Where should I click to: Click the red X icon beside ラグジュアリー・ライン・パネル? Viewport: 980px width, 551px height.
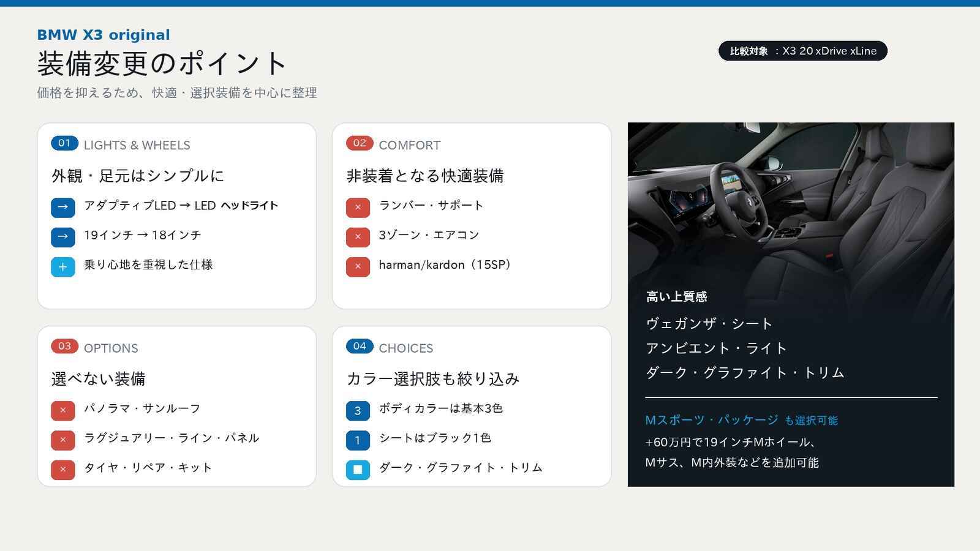tap(63, 440)
